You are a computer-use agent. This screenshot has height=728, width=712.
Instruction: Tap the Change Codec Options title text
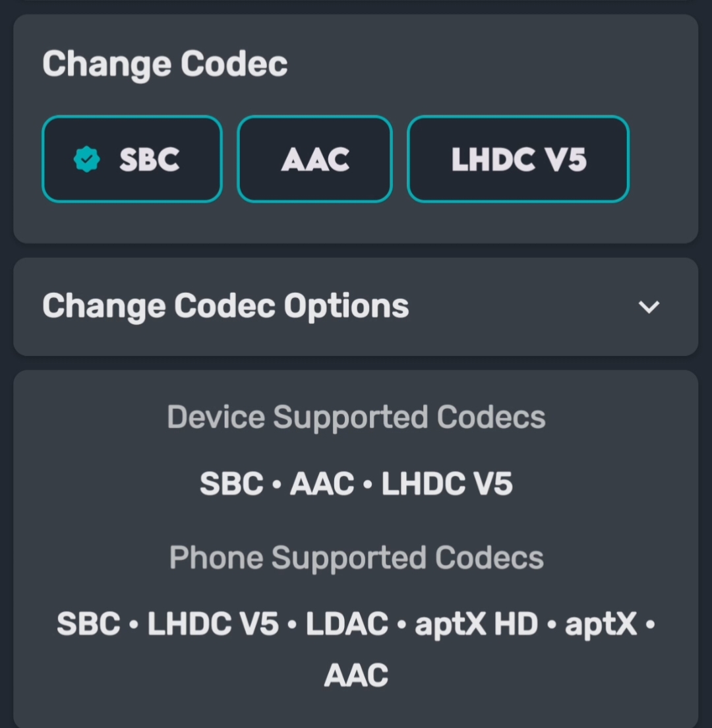(225, 307)
